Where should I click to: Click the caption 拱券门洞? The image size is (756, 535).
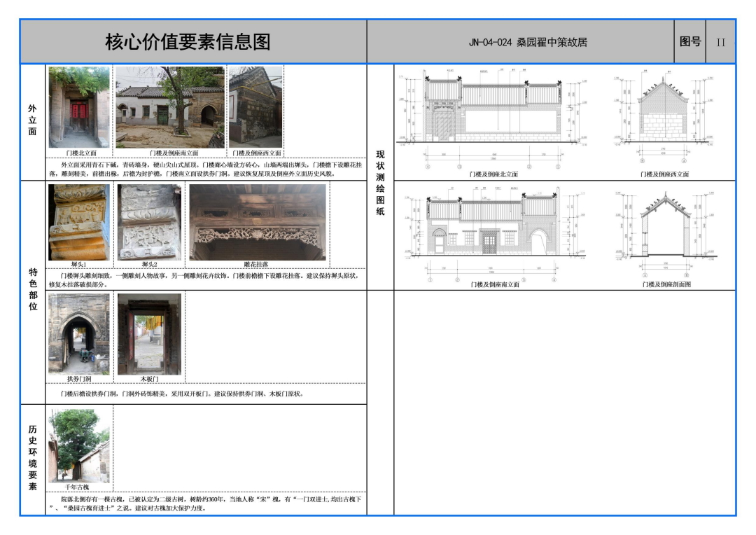tap(79, 379)
